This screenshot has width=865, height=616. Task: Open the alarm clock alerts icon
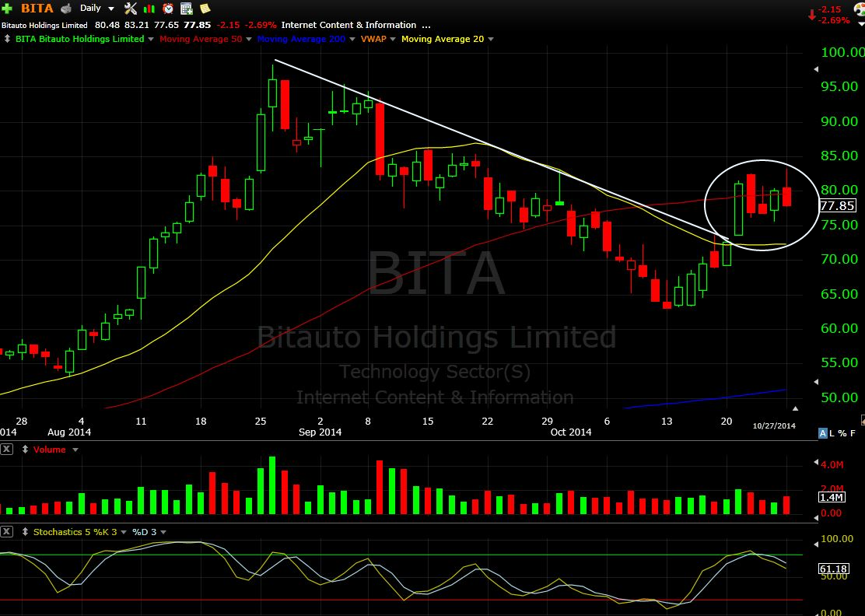click(168, 9)
